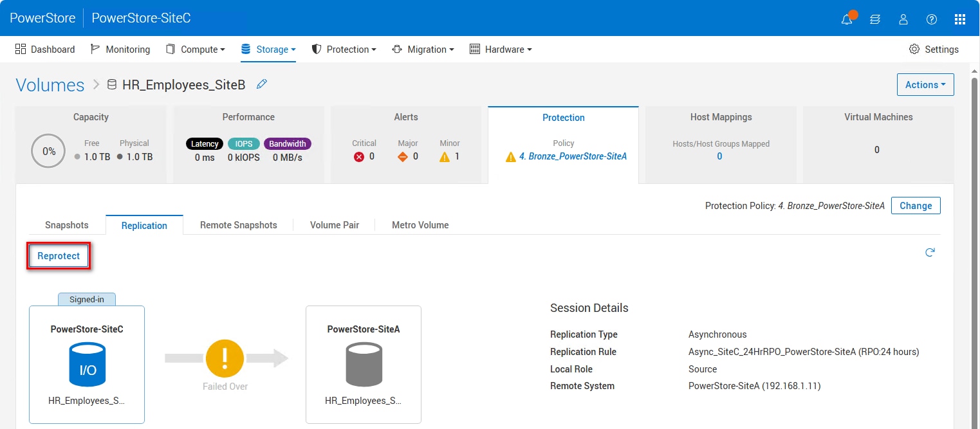Image resolution: width=980 pixels, height=429 pixels.
Task: Select the Replication tab
Action: coord(144,225)
